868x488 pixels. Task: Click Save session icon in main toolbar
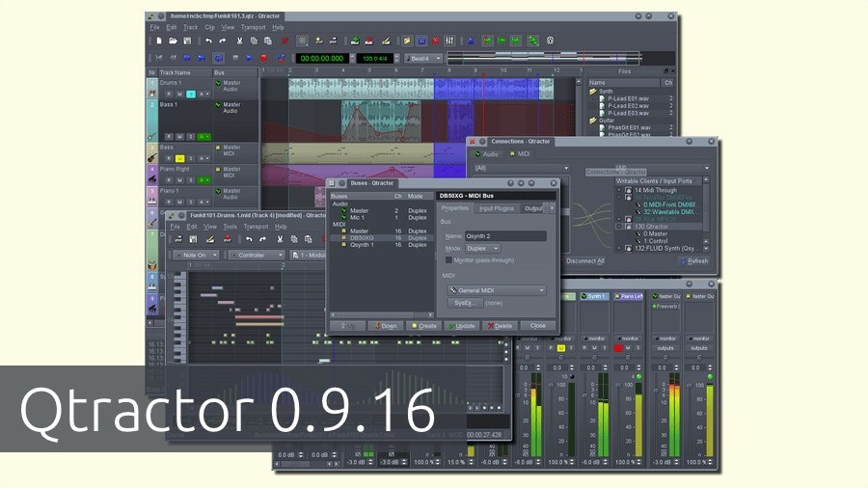point(187,41)
